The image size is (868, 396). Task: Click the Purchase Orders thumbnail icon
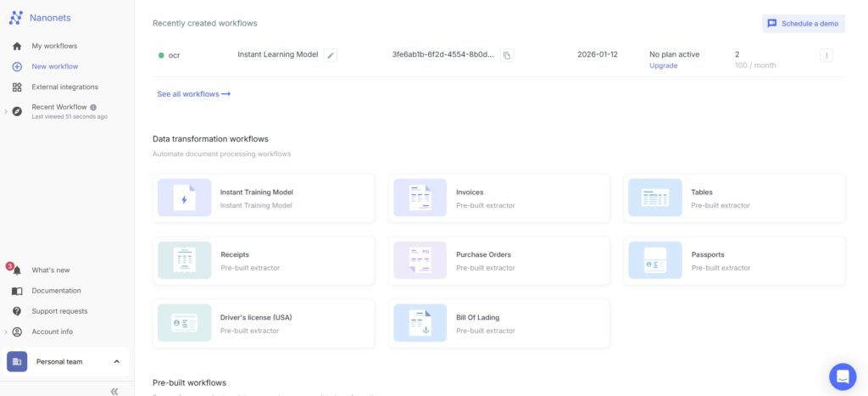click(420, 260)
